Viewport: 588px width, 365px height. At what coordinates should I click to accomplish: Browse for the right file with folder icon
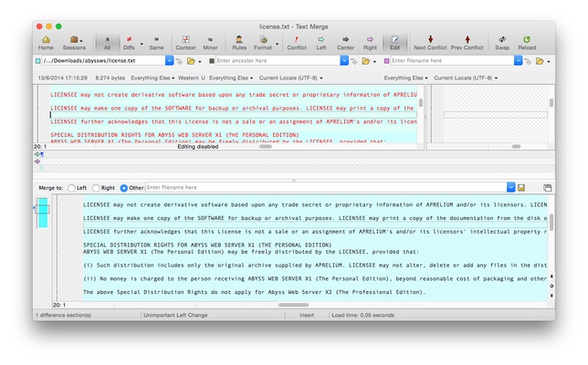point(540,61)
